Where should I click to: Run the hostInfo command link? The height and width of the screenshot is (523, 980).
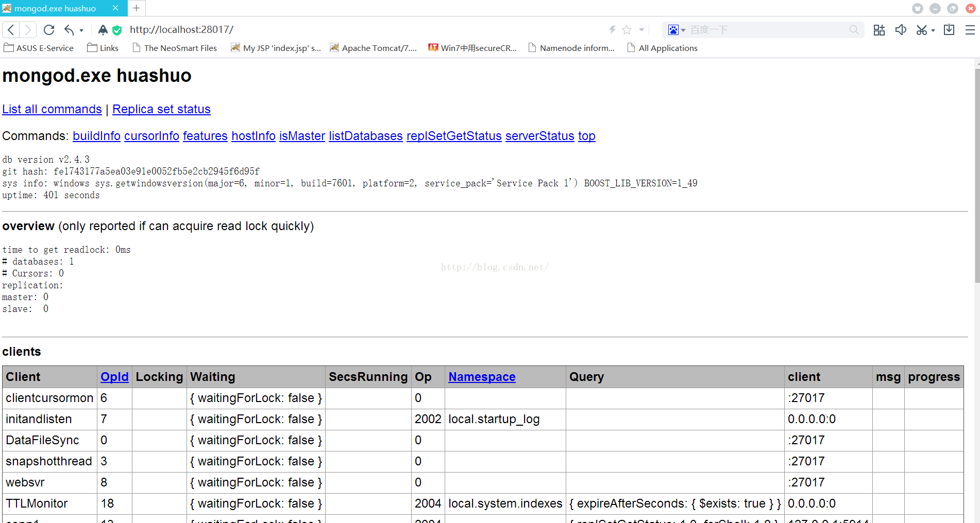click(x=254, y=136)
